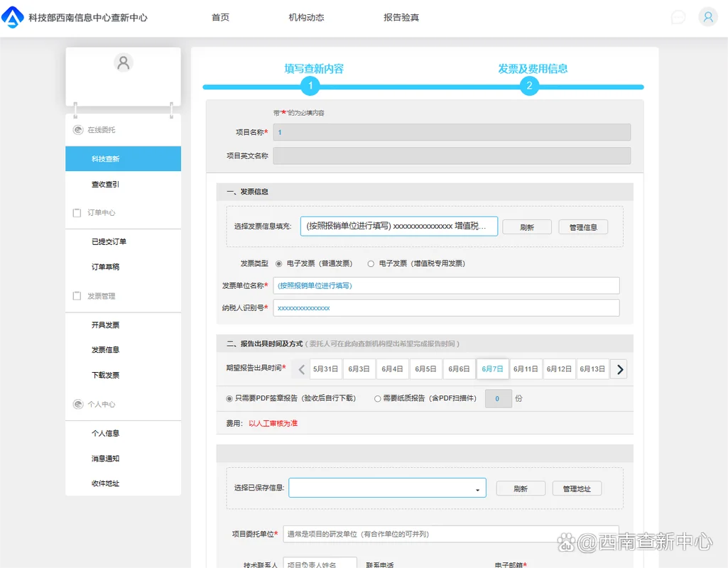Go to step 1 circle marker
Viewport: 728px width, 568px height.
[310, 86]
